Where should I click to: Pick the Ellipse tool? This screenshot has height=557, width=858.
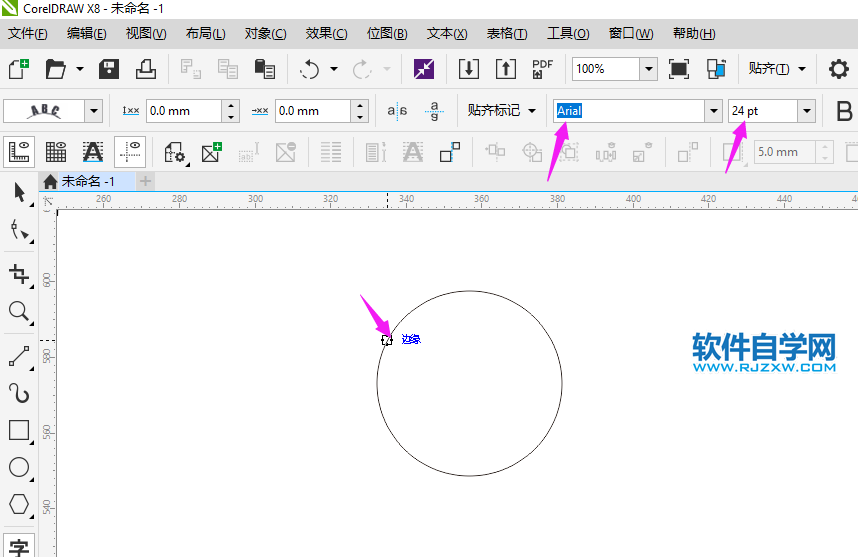pos(19,467)
